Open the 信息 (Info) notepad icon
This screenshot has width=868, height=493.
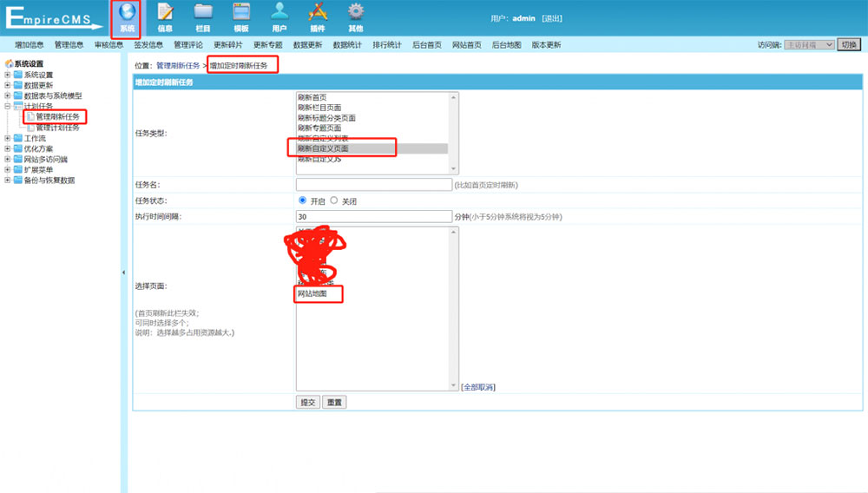pyautogui.click(x=165, y=12)
